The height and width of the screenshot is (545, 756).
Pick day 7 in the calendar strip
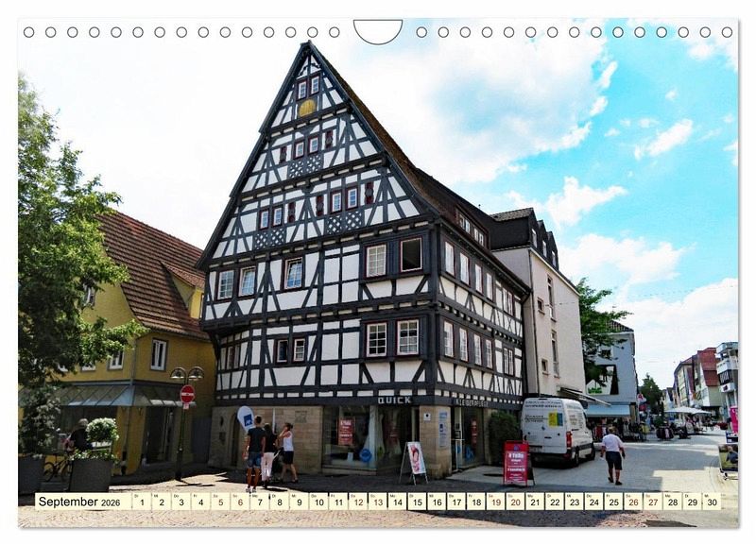pos(259,502)
